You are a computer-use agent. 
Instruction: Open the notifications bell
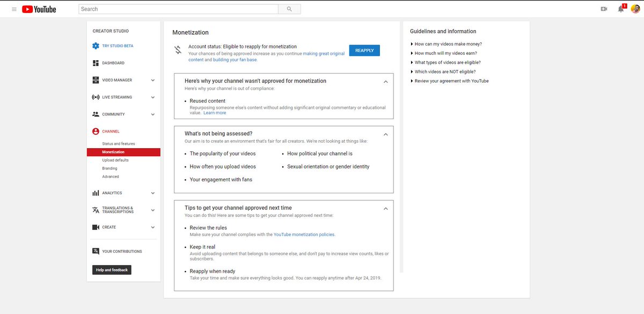tap(621, 9)
